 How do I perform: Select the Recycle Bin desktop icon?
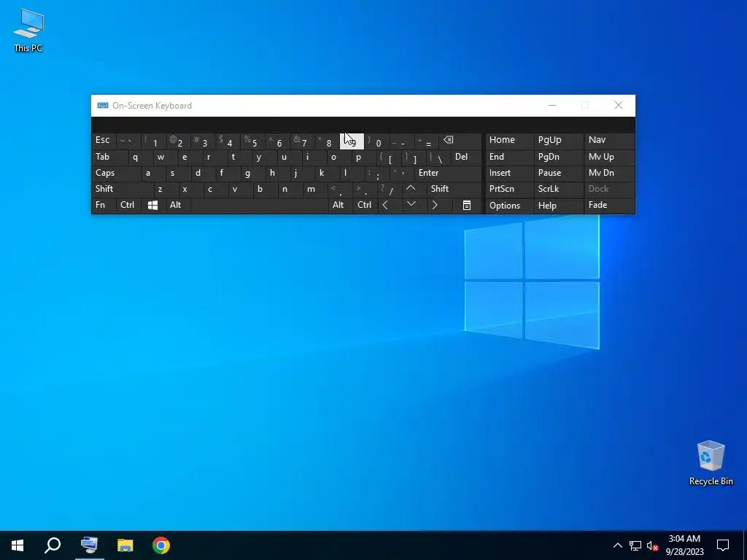[x=711, y=463]
